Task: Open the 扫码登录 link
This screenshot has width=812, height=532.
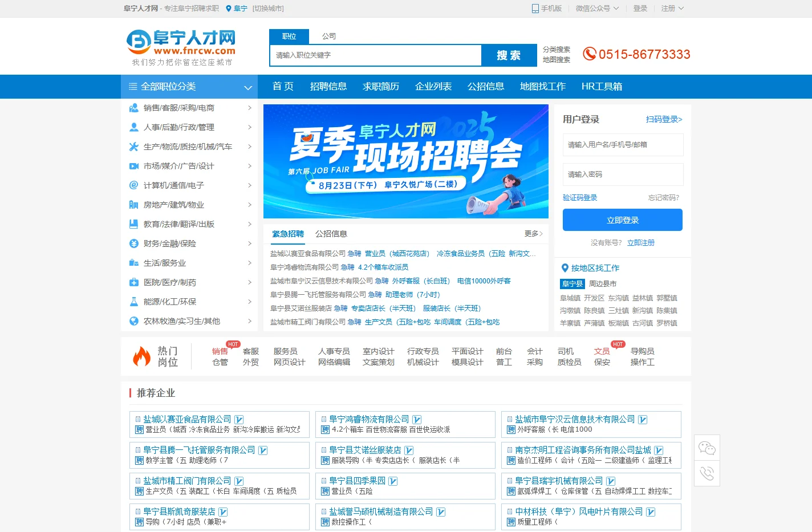Action: coord(664,119)
